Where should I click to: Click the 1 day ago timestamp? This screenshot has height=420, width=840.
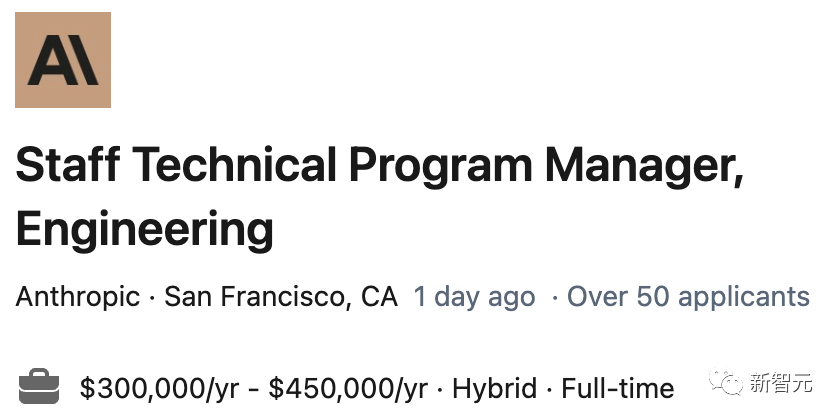pos(474,297)
